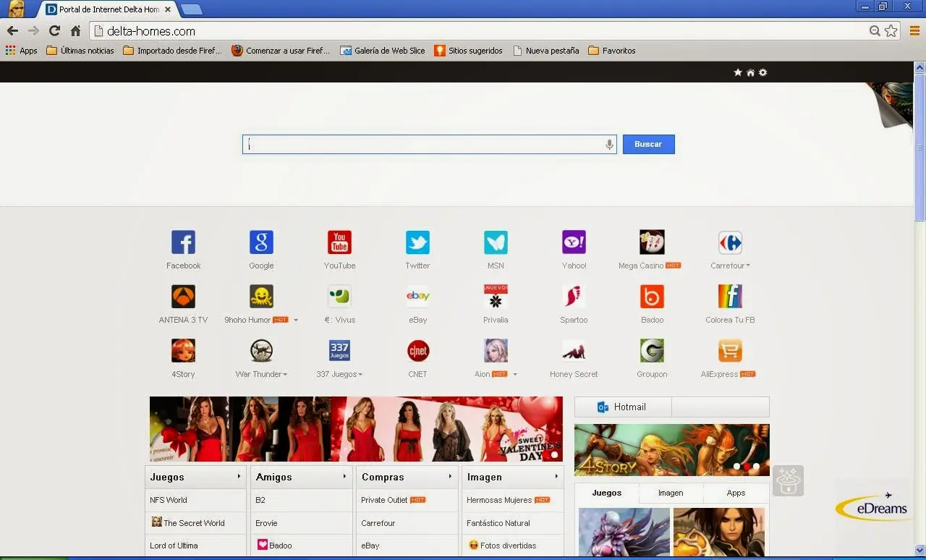The image size is (926, 560).
Task: Open The Secret World link
Action: point(188,522)
